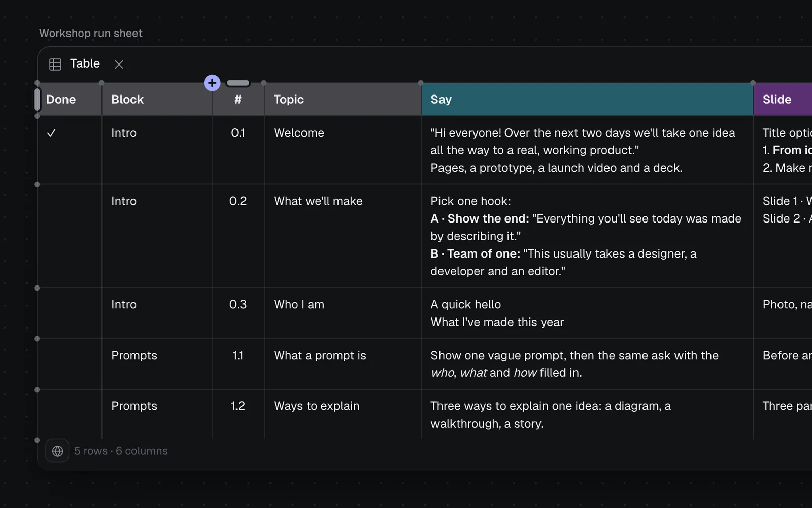Screen dimensions: 812x508
Task: Click the 1.1 number cell
Action: 238,364
